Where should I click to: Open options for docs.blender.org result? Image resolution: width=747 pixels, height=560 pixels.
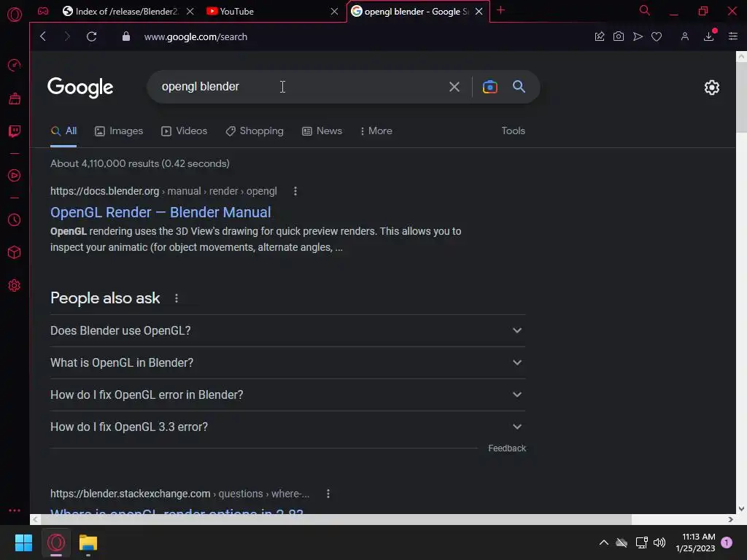pyautogui.click(x=295, y=191)
